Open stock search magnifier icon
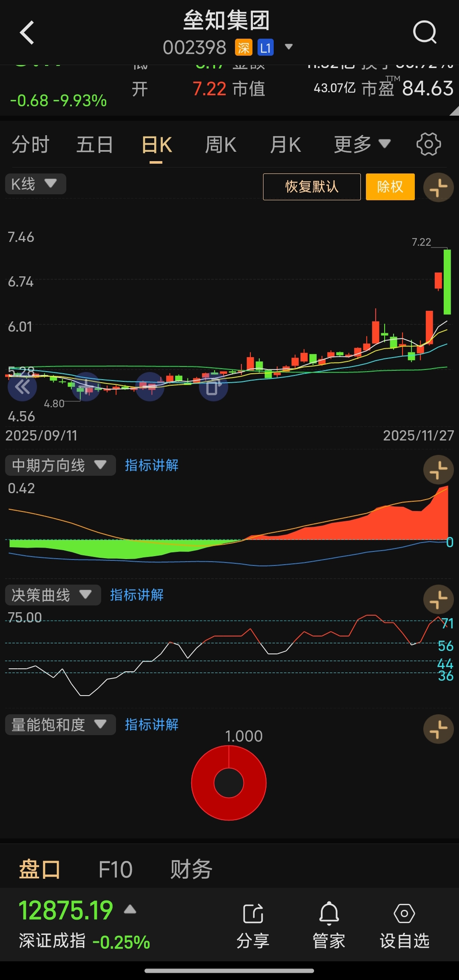459x980 pixels. click(x=425, y=32)
